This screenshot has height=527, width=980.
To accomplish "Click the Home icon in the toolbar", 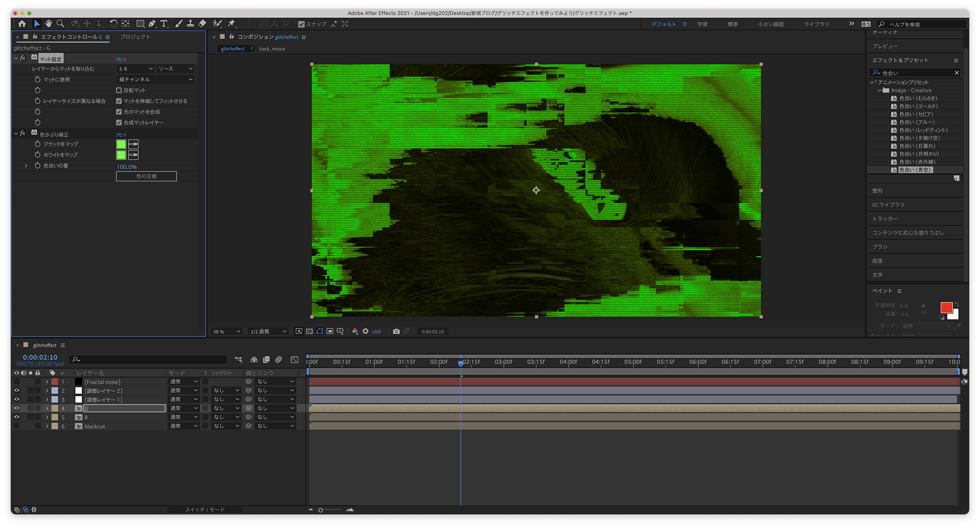I will pyautogui.click(x=22, y=23).
